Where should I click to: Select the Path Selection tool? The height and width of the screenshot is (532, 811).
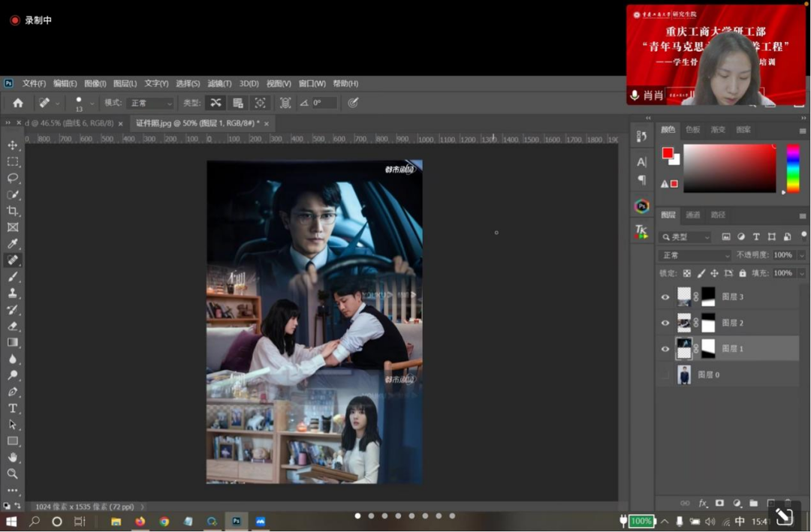[x=13, y=425]
